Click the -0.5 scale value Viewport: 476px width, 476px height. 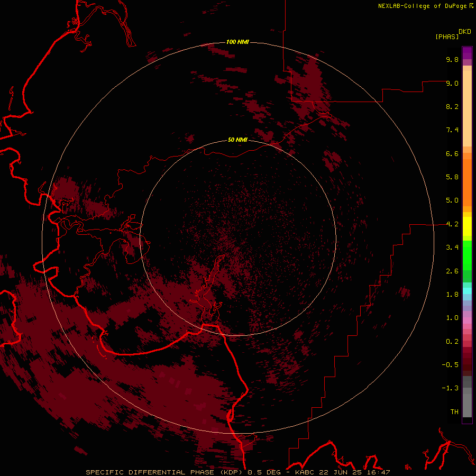coord(450,365)
